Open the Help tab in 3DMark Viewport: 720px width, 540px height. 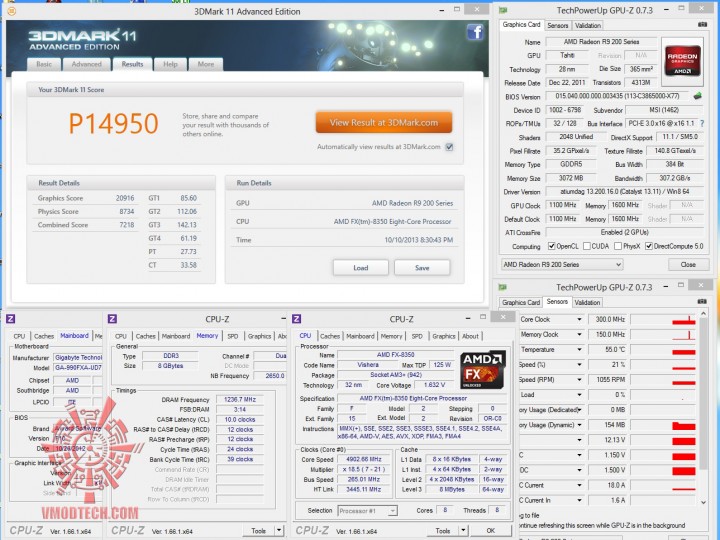coord(170,64)
